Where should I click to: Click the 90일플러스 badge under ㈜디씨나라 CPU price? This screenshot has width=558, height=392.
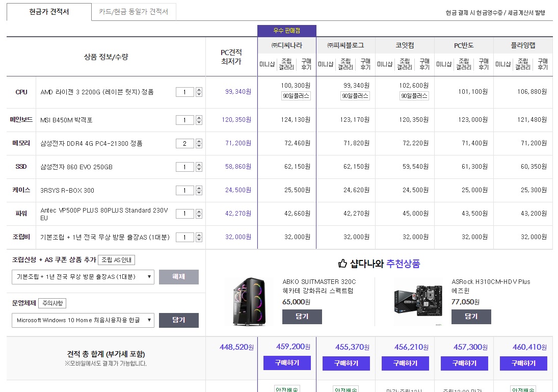pos(296,96)
